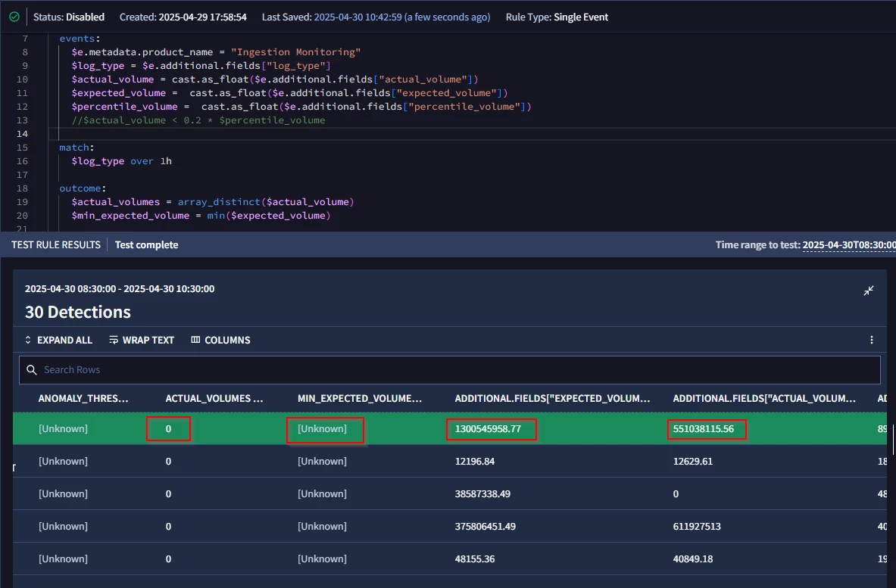Select the cell with value 38587338.49
Screen dimensions: 896x588
pos(483,494)
